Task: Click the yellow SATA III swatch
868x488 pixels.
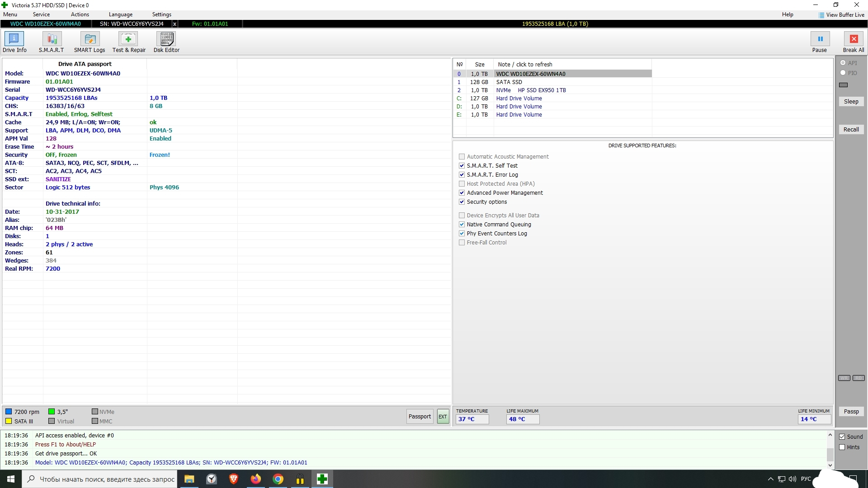Action: click(x=9, y=421)
